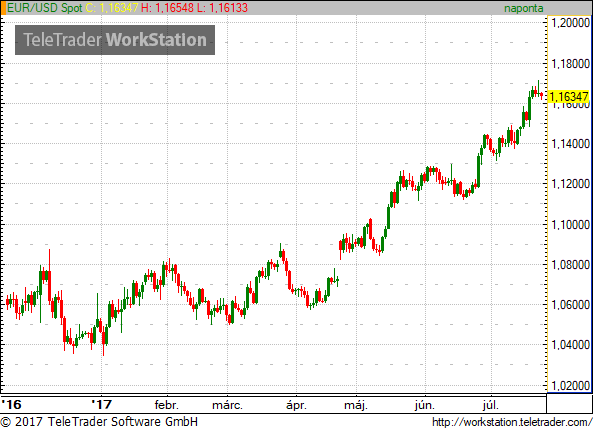
Task: Click the EUR/USD Spot title label
Action: [45, 8]
